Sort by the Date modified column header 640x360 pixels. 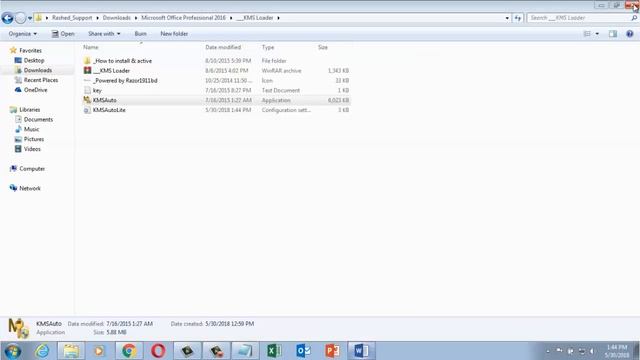(223, 47)
